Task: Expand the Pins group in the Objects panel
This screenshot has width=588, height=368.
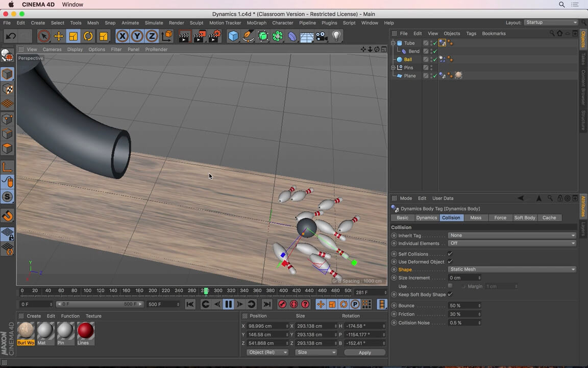Action: (x=394, y=67)
